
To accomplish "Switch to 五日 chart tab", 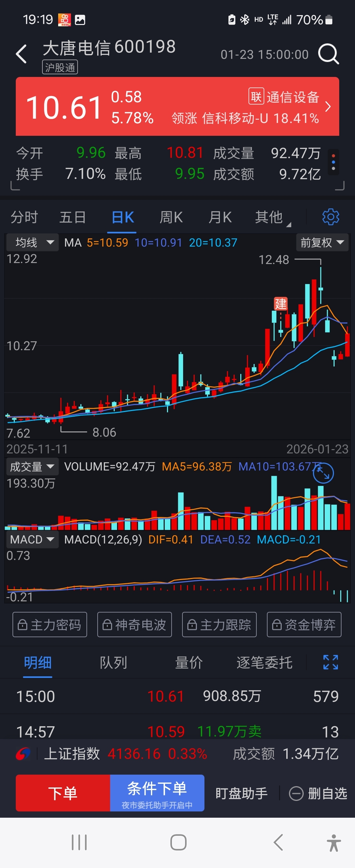I will [x=73, y=217].
